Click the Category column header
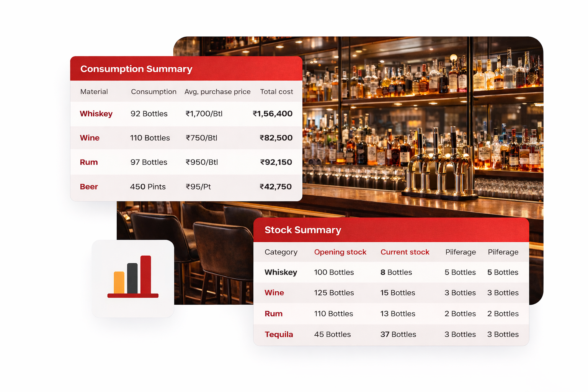 click(x=281, y=252)
